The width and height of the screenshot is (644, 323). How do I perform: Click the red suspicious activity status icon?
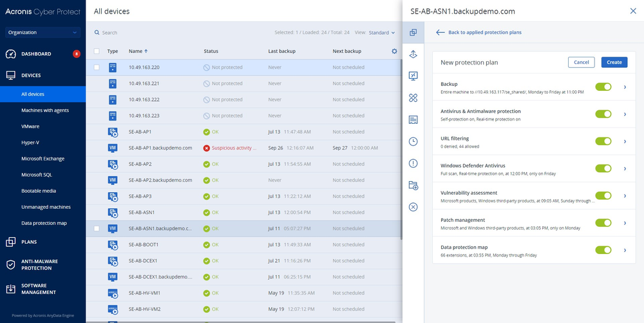(x=207, y=148)
